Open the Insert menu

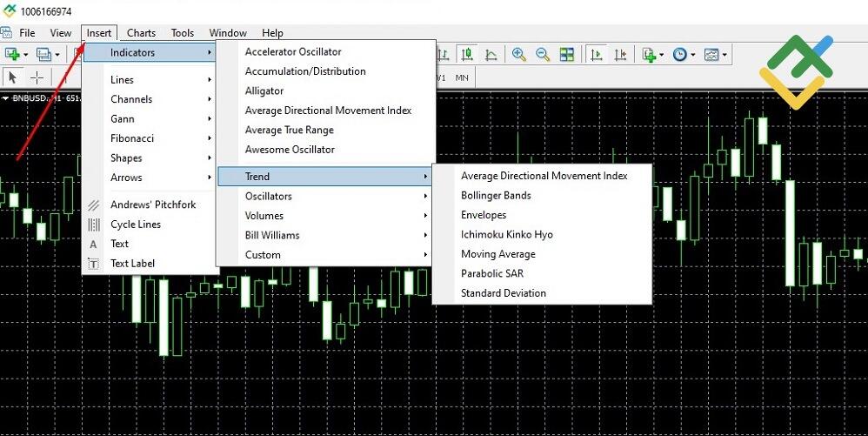(99, 33)
